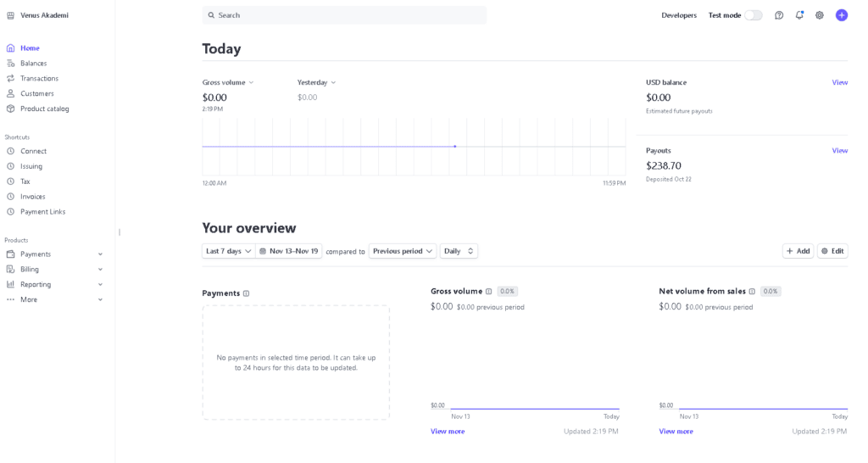Image resolution: width=868 pixels, height=463 pixels.
Task: Open notifications bell icon
Action: tap(799, 15)
